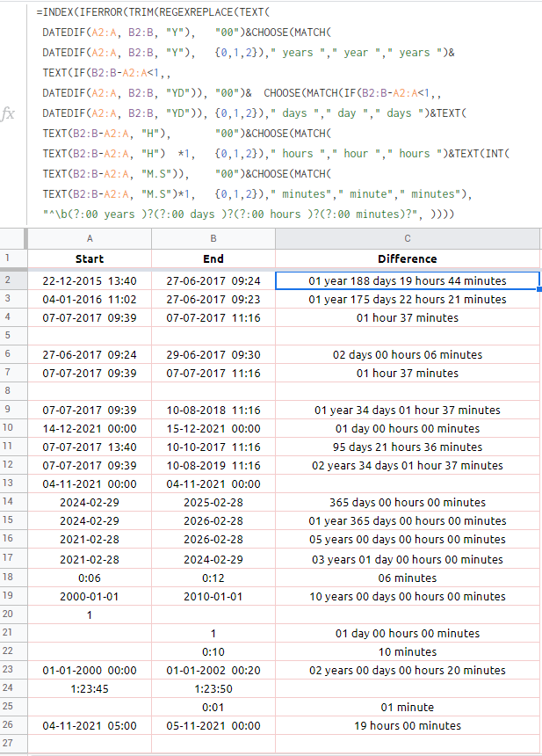Select cell '01 year 175 days 22 hours 21 minutes'

[408, 300]
